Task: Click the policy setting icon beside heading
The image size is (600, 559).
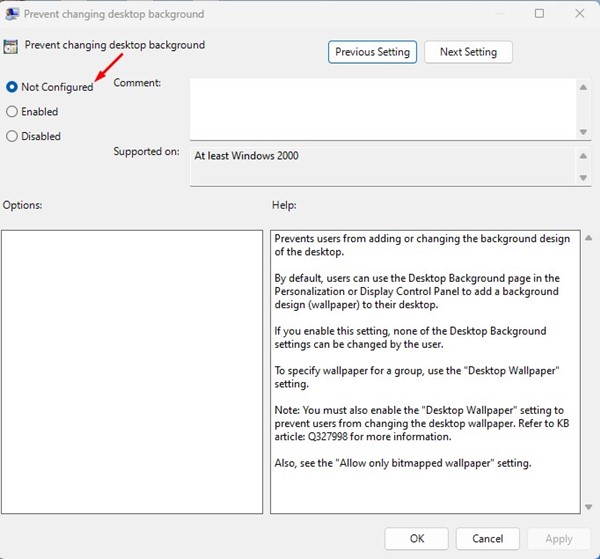Action: [x=10, y=46]
